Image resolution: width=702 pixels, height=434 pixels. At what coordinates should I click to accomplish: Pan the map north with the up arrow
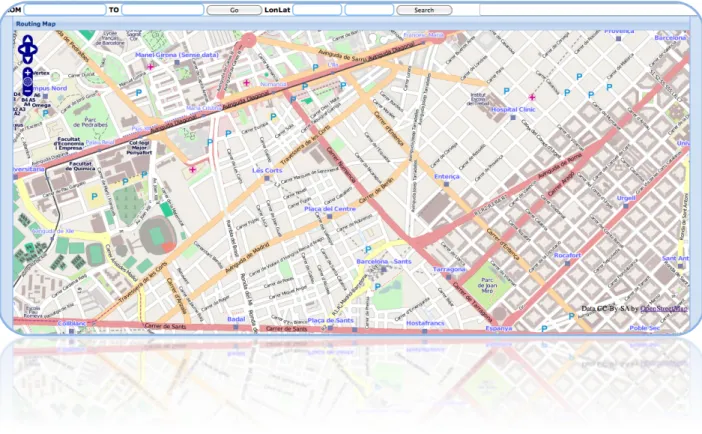point(28,40)
